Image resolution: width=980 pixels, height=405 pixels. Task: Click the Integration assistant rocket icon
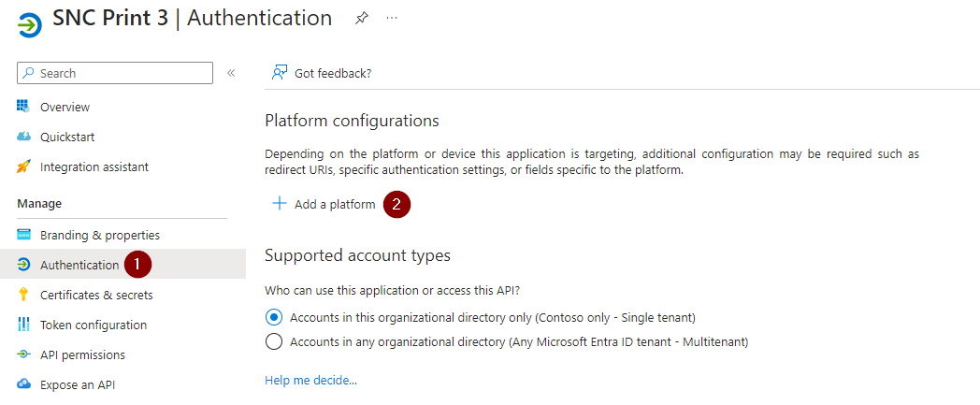click(x=24, y=166)
